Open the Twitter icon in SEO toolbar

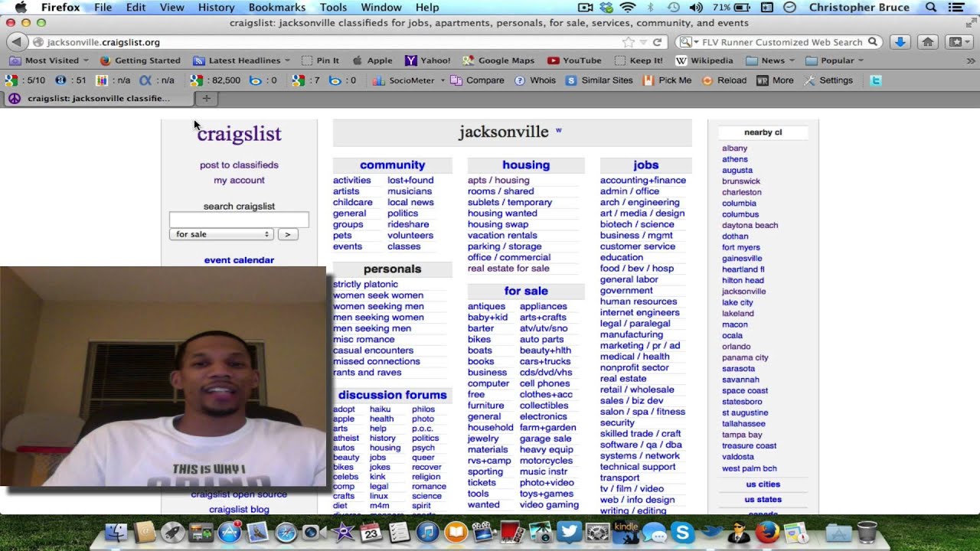[x=876, y=80]
